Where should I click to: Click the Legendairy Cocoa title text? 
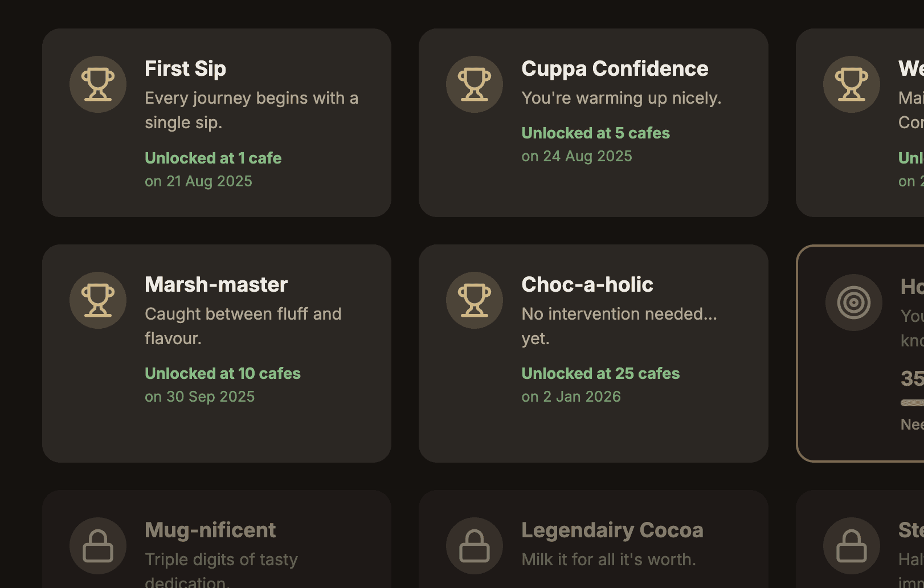pos(612,530)
